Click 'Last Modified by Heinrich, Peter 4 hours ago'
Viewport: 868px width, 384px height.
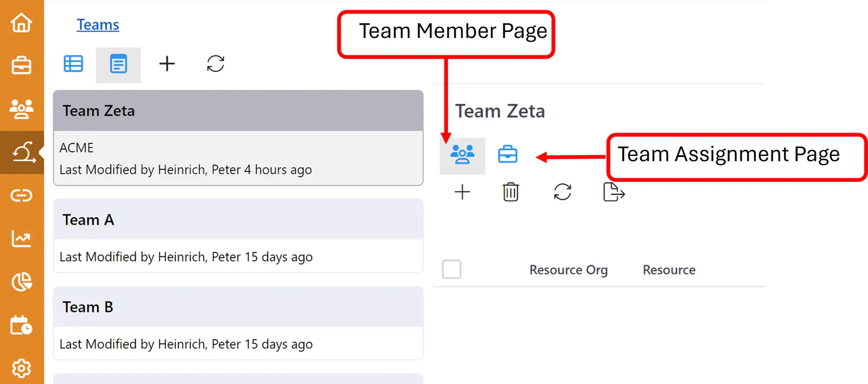click(x=186, y=170)
